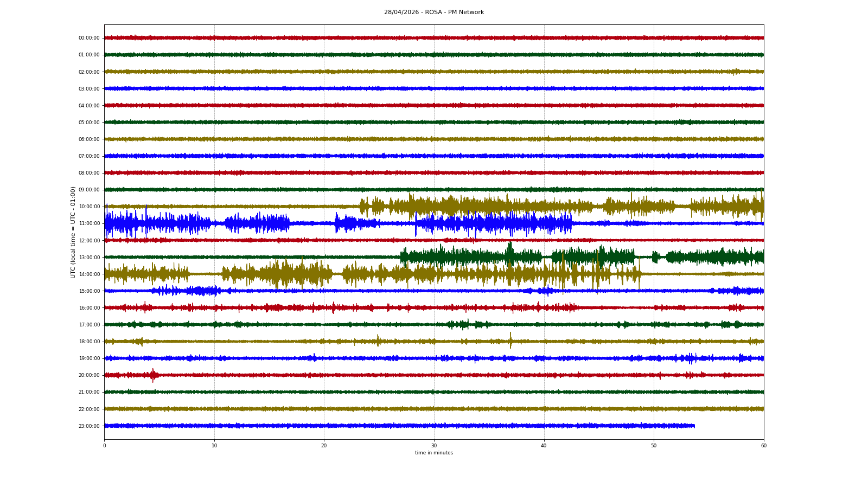Click the "time in minutes" axis label
Screen dimensions: 868x488
[x=433, y=453]
